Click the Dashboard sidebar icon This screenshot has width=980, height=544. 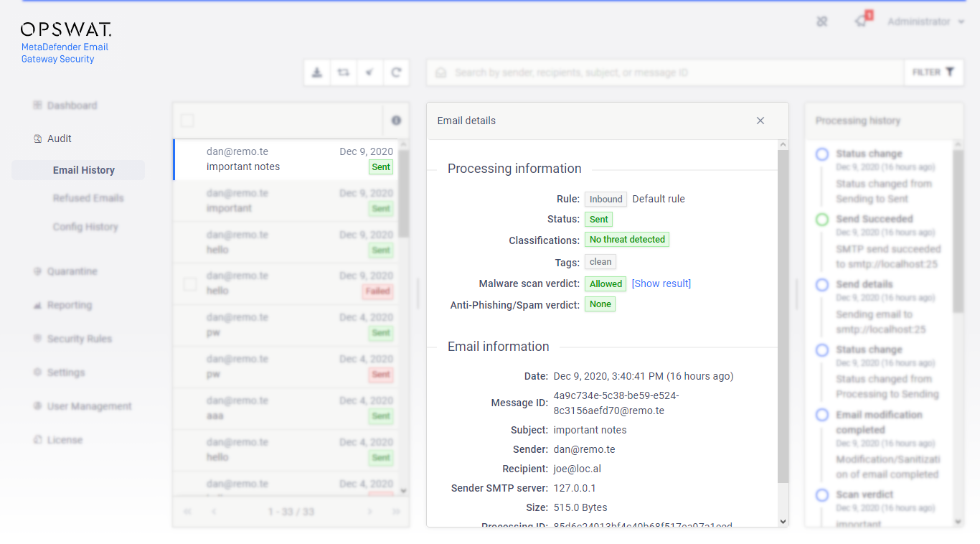37,105
